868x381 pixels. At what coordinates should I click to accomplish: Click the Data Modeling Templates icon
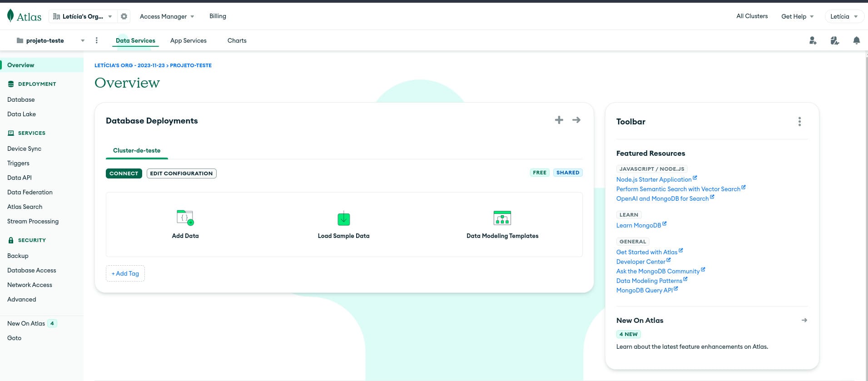pyautogui.click(x=502, y=218)
